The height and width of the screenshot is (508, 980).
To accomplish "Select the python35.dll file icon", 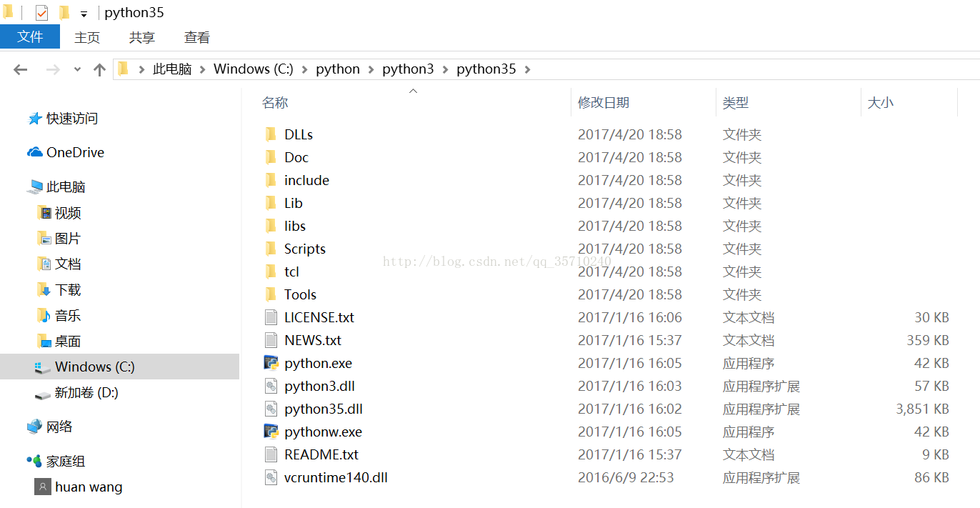I will point(271,409).
